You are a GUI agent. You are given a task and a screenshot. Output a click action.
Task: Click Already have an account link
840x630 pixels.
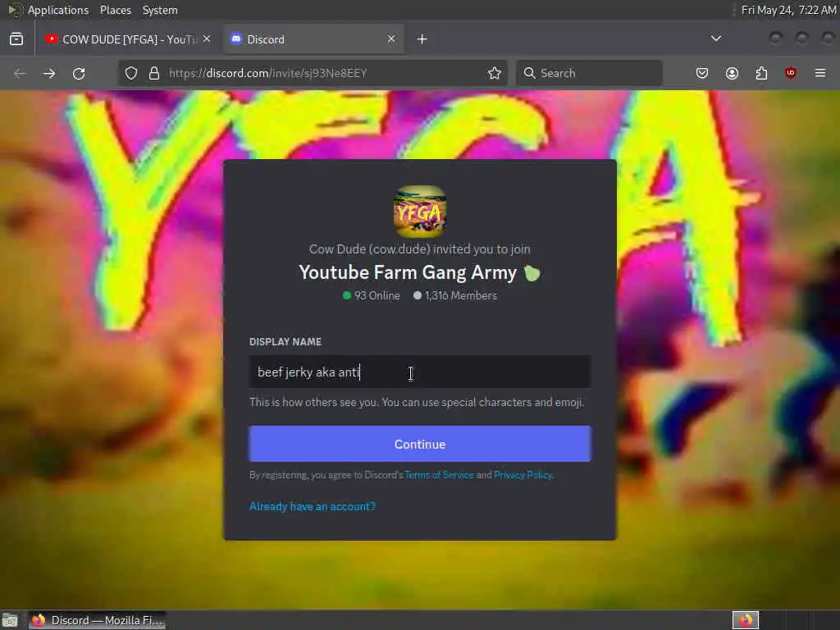tap(313, 507)
